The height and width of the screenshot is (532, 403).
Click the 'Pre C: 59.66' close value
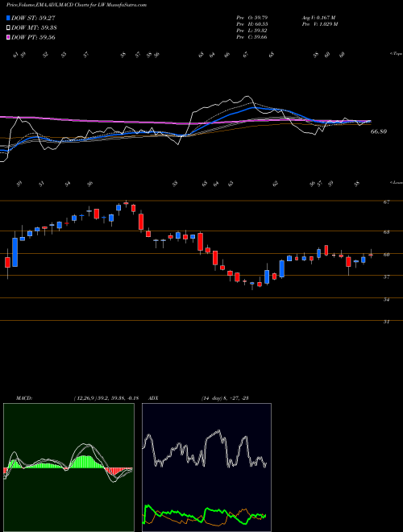pos(251,37)
